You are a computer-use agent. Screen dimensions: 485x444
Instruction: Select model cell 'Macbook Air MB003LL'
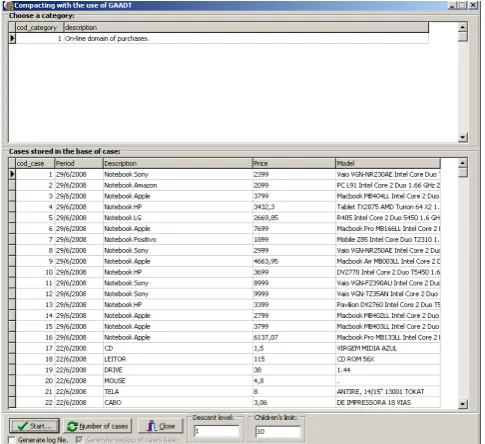click(388, 261)
